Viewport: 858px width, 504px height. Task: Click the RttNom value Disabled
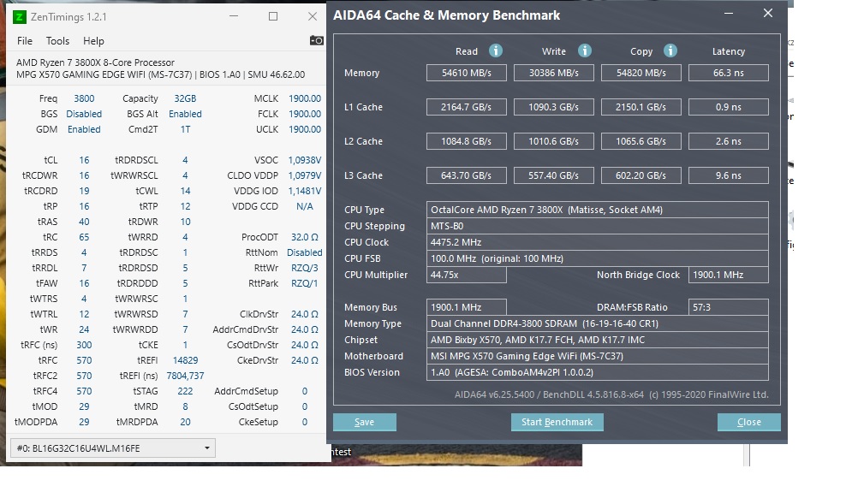pyautogui.click(x=305, y=252)
